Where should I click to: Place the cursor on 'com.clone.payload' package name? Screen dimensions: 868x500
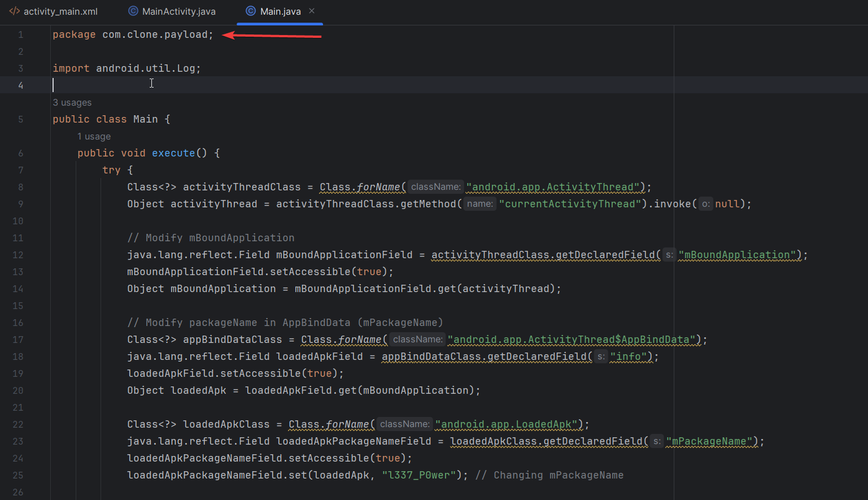point(155,34)
